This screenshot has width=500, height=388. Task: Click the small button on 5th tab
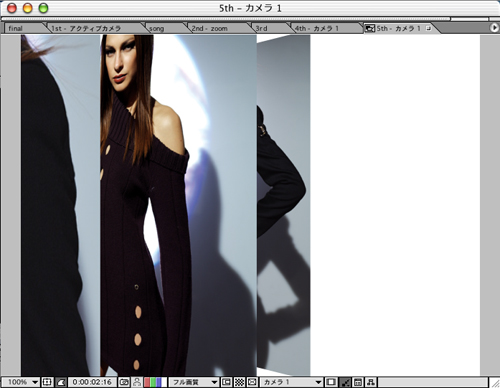click(428, 29)
